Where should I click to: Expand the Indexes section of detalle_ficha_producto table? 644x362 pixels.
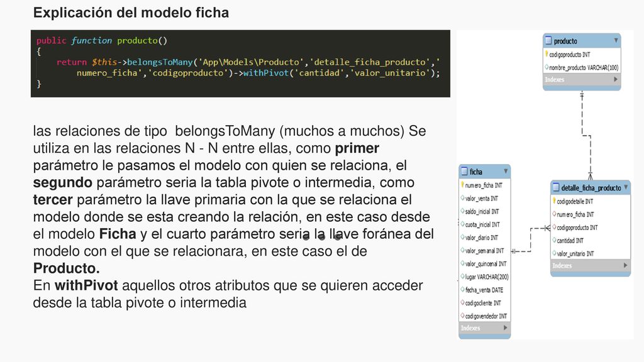tap(626, 265)
